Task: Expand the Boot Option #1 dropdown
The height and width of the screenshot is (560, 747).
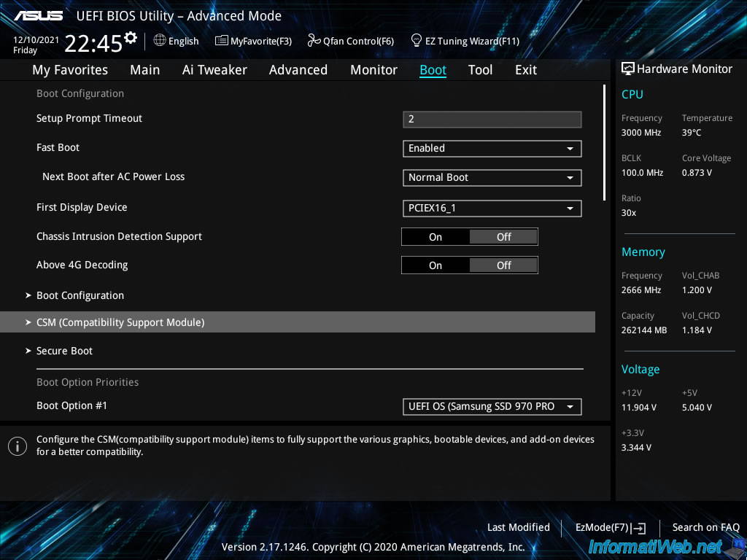Action: point(492,407)
